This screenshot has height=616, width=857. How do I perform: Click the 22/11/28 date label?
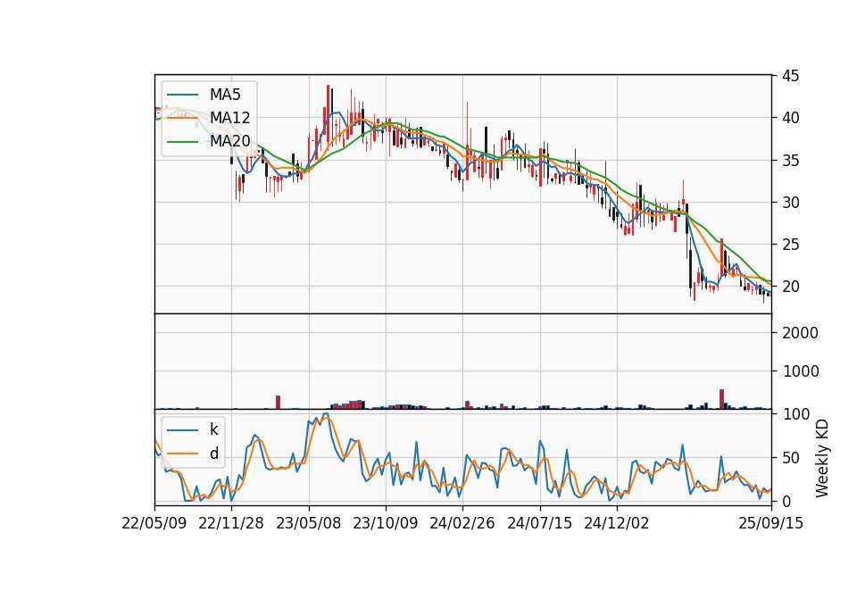[231, 523]
